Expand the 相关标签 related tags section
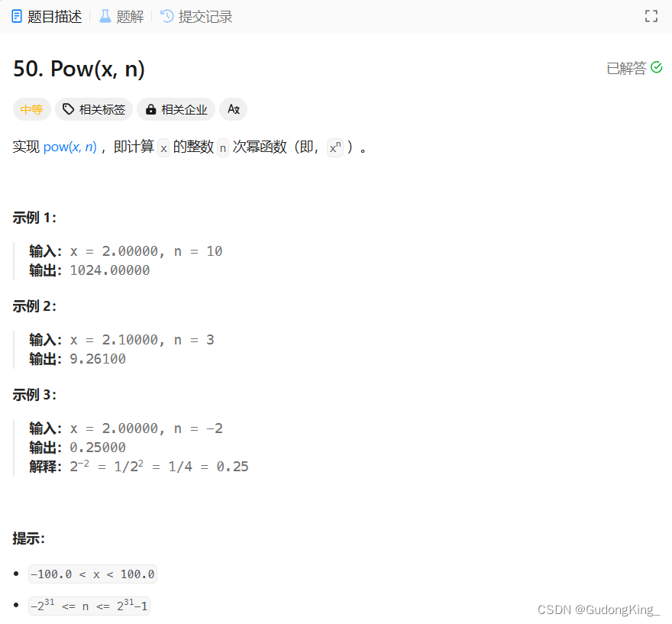Viewport: 672px width, 624px height. pyautogui.click(x=94, y=109)
